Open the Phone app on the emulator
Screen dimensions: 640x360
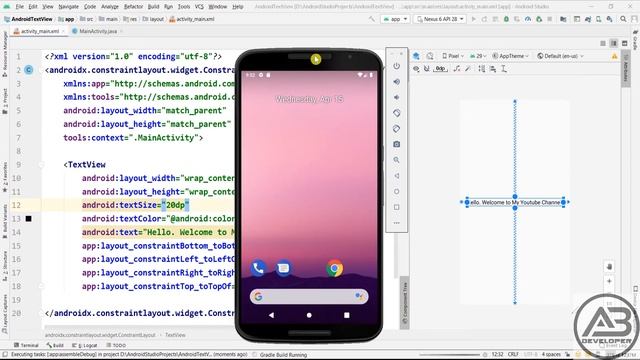tap(258, 268)
